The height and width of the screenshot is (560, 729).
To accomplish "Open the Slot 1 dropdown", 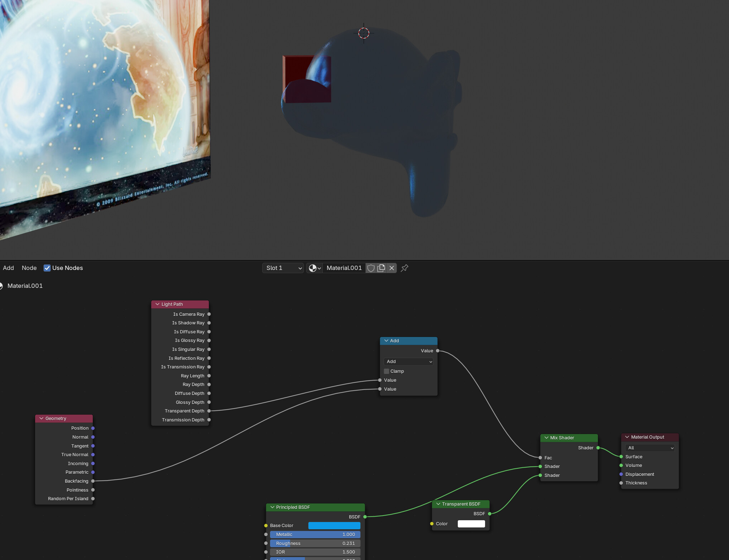I will [283, 268].
